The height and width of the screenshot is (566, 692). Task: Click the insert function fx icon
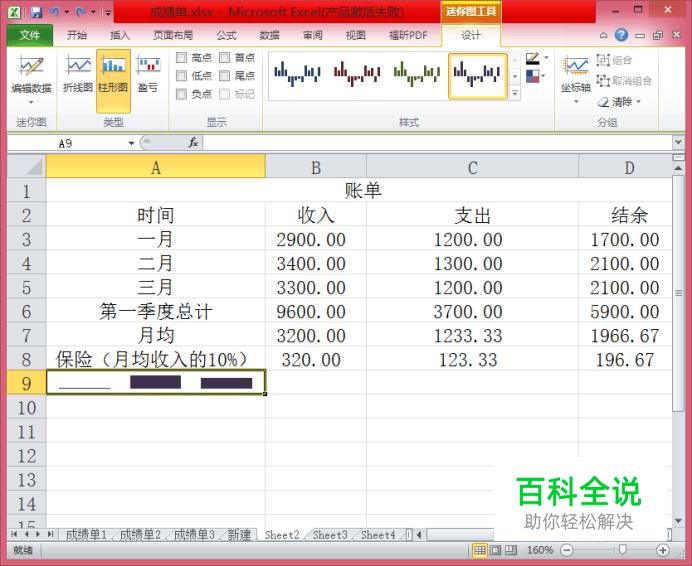193,143
